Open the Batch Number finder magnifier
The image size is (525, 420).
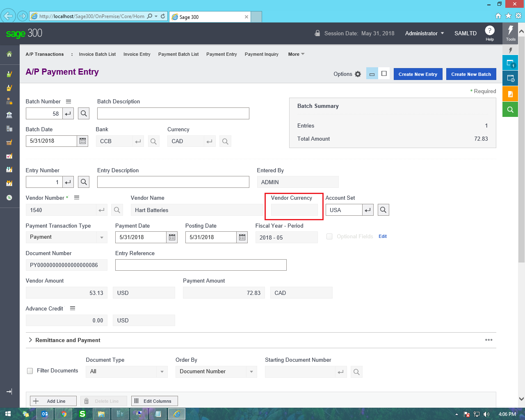pos(84,114)
